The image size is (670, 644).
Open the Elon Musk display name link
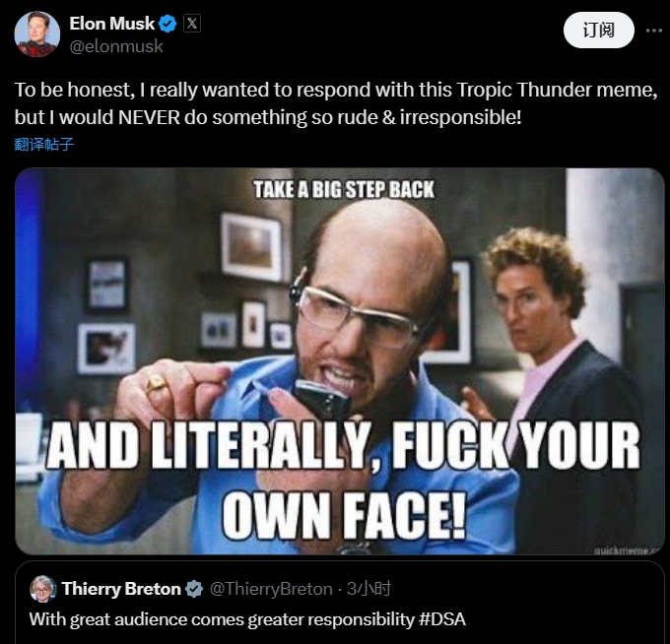pos(112,24)
